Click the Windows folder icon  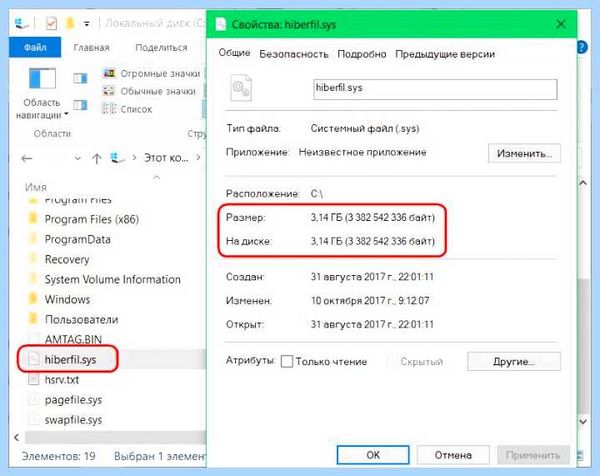pos(33,299)
